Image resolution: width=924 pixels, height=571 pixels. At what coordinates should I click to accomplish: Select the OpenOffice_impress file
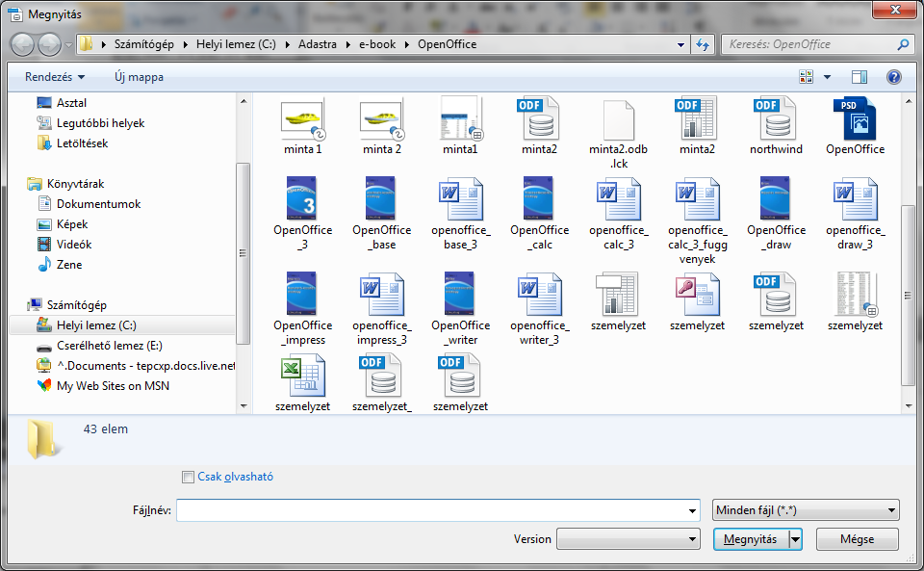point(303,309)
